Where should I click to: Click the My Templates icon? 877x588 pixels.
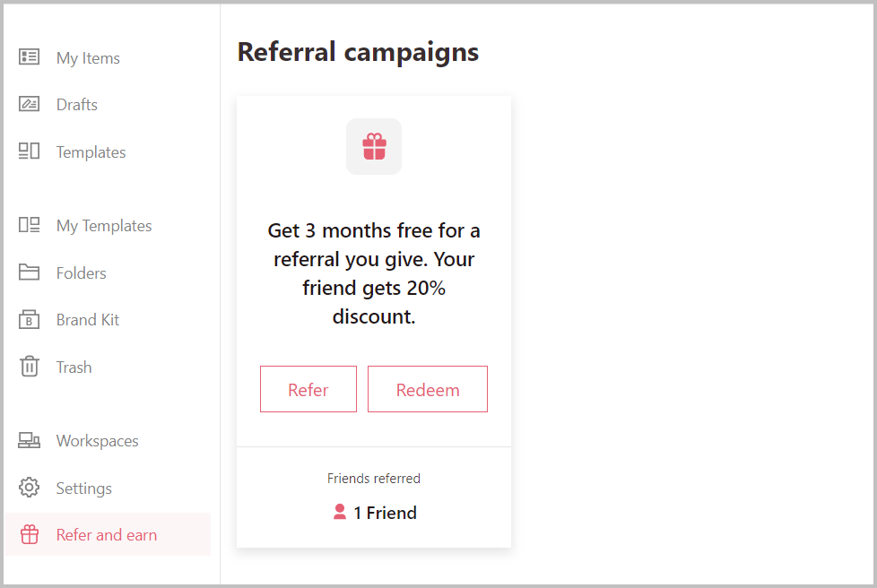pyautogui.click(x=30, y=226)
